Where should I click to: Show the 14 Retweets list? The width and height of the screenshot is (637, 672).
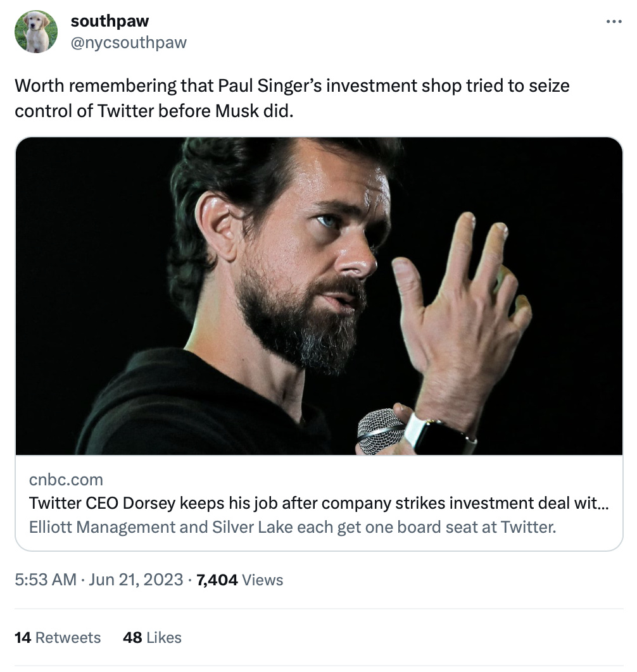(x=58, y=637)
